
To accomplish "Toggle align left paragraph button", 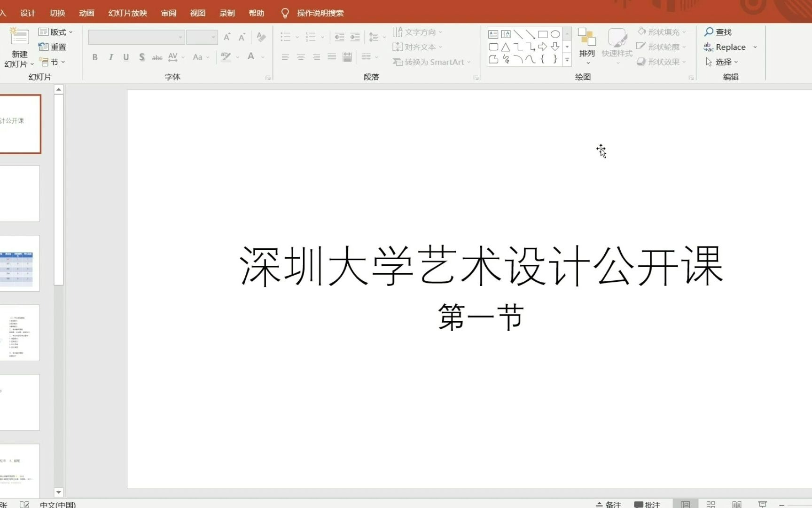I will 285,57.
